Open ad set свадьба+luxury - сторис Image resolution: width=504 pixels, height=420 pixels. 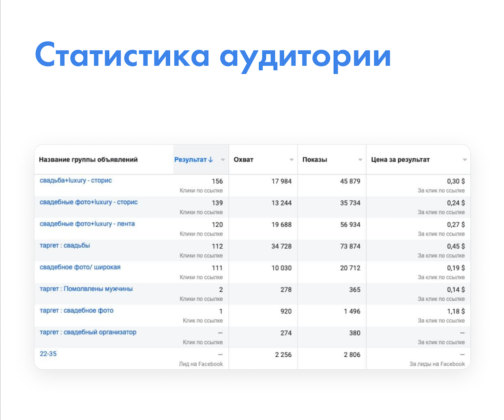click(76, 180)
